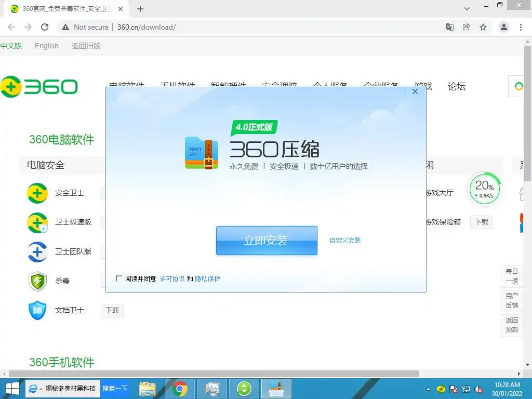Click the 每日一读 side widget
Screen dimensions: 532x399
pyautogui.click(x=512, y=276)
